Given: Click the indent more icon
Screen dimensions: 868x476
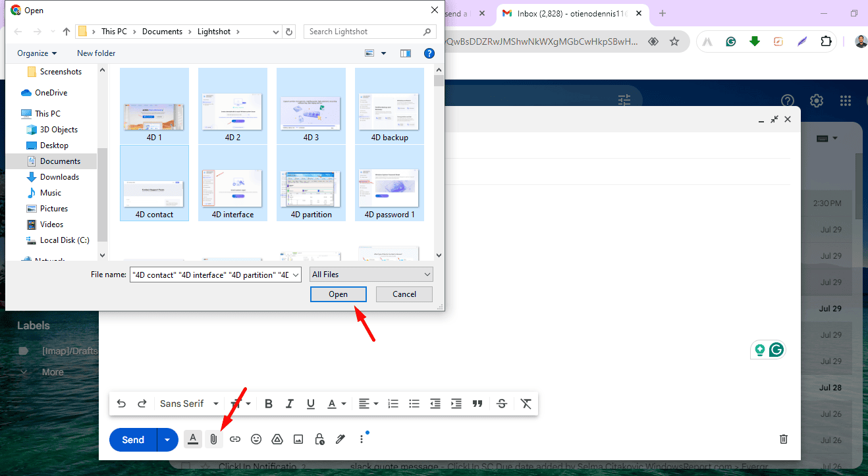Looking at the screenshot, I should tap(456, 404).
